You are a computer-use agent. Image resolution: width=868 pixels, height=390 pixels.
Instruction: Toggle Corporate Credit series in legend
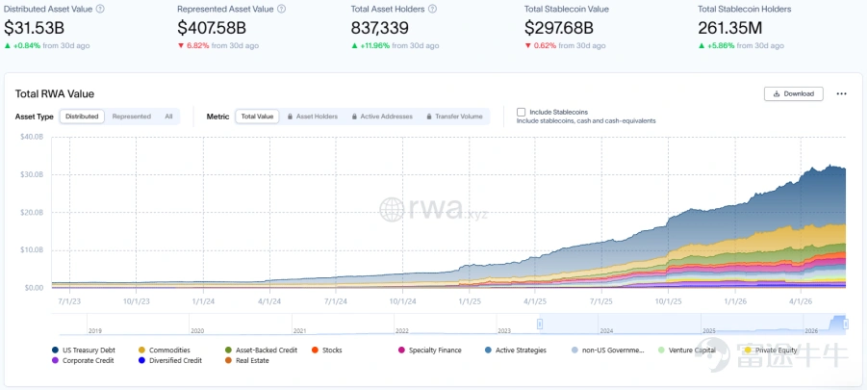pyautogui.click(x=83, y=360)
